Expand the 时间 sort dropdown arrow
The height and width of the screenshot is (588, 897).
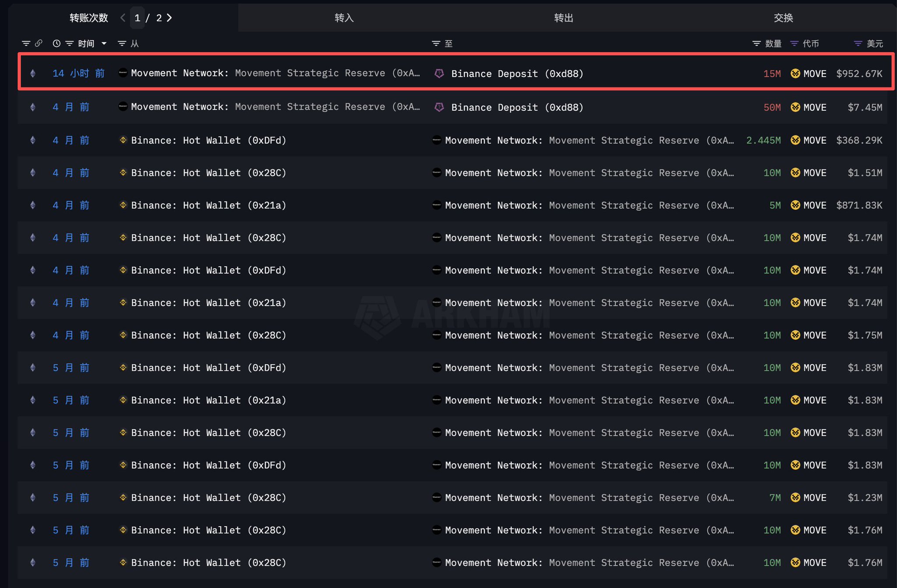(104, 43)
